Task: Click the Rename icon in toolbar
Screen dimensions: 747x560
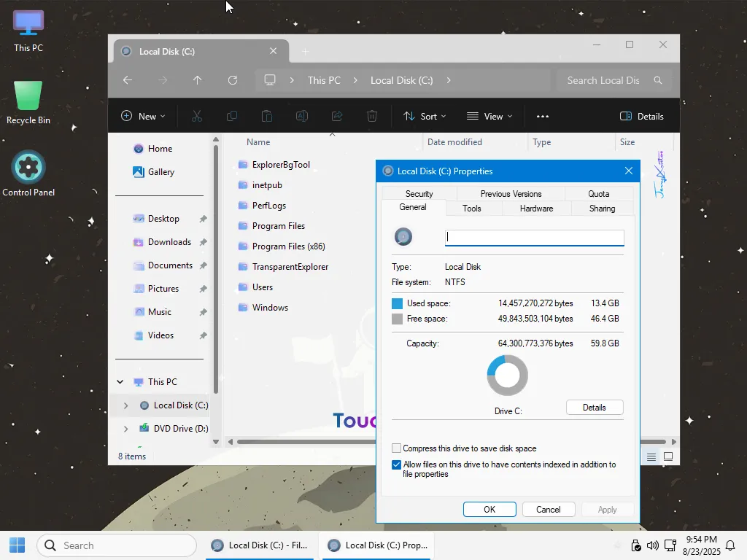Action: tap(302, 116)
